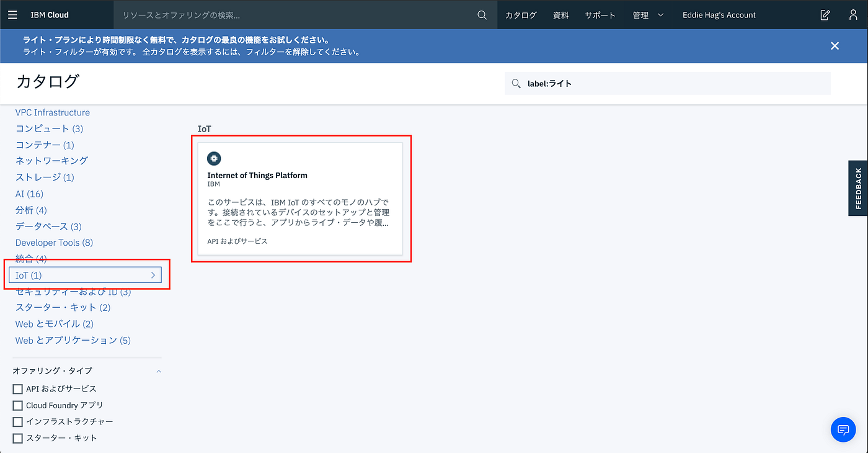Viewport: 868px width, 453px height.
Task: Open the edit pencil icon in header
Action: 825,15
